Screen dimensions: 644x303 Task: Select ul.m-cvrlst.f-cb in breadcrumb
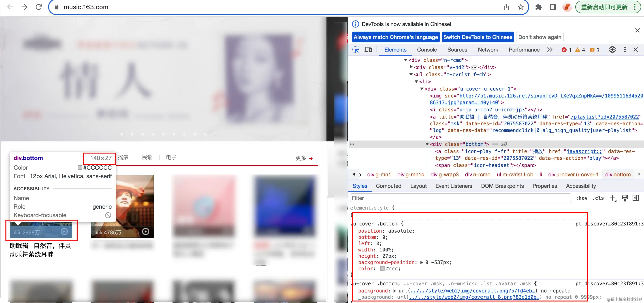515,174
